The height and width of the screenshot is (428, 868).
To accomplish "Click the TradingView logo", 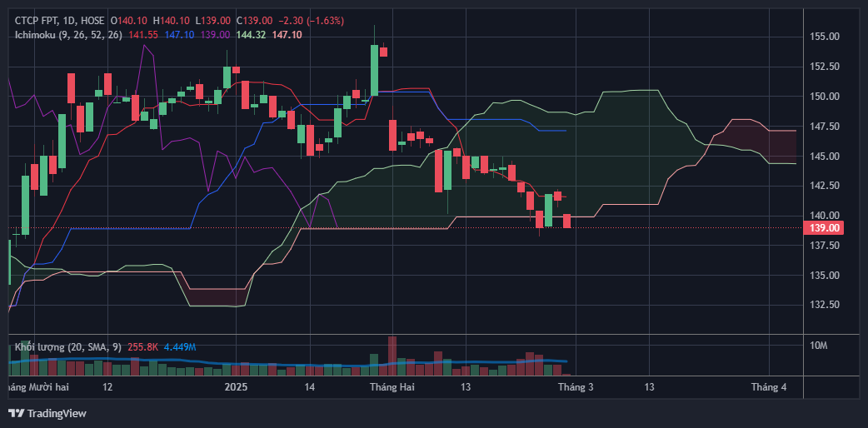I will [x=47, y=413].
